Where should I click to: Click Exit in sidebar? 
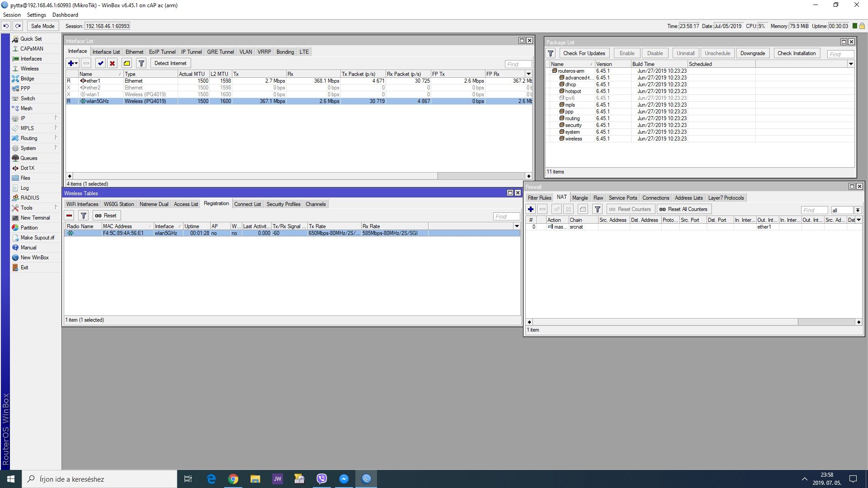click(24, 267)
